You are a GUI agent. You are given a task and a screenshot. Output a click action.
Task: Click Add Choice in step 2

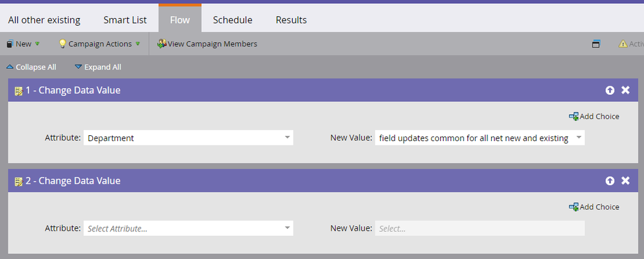tap(594, 207)
